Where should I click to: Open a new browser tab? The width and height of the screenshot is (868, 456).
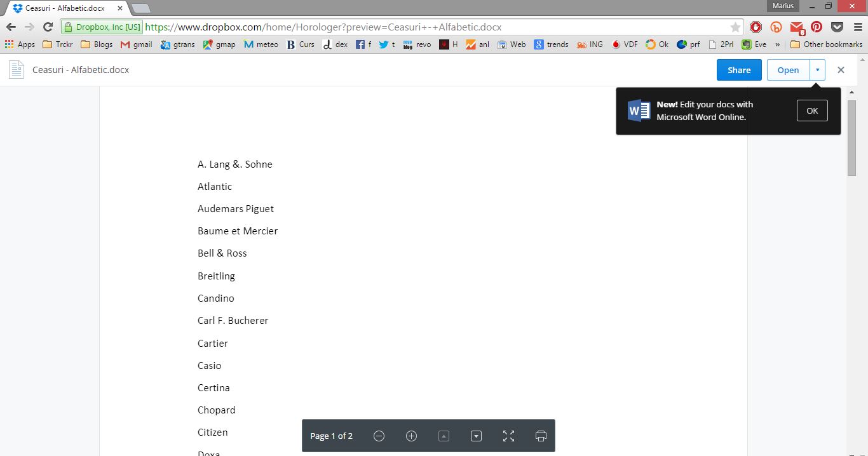[x=140, y=8]
